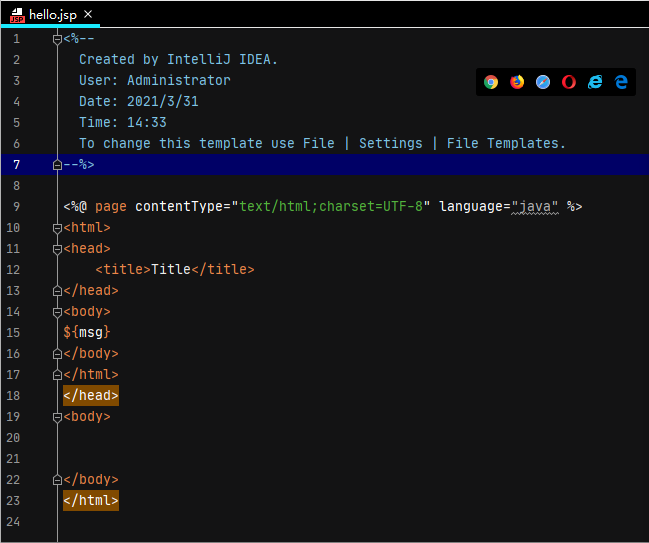This screenshot has width=649, height=543.
Task: Click line number 9 in the gutter
Action: [x=16, y=207]
